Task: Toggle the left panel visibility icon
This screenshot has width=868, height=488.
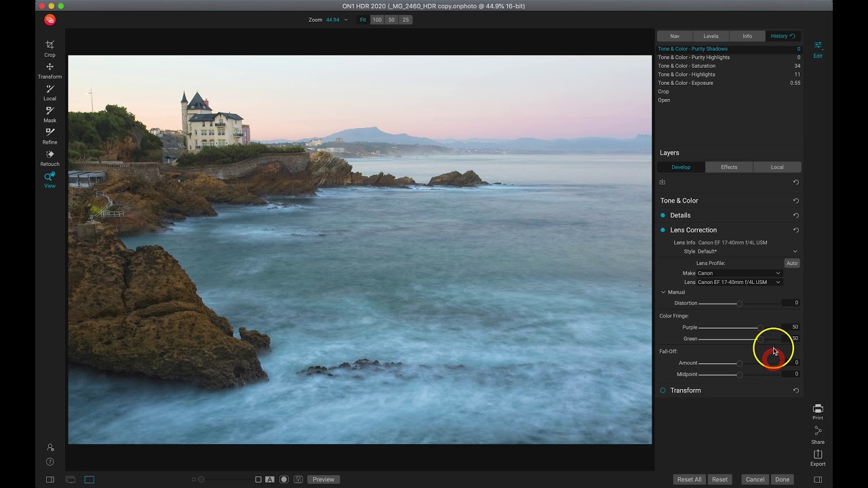Action: click(x=50, y=479)
